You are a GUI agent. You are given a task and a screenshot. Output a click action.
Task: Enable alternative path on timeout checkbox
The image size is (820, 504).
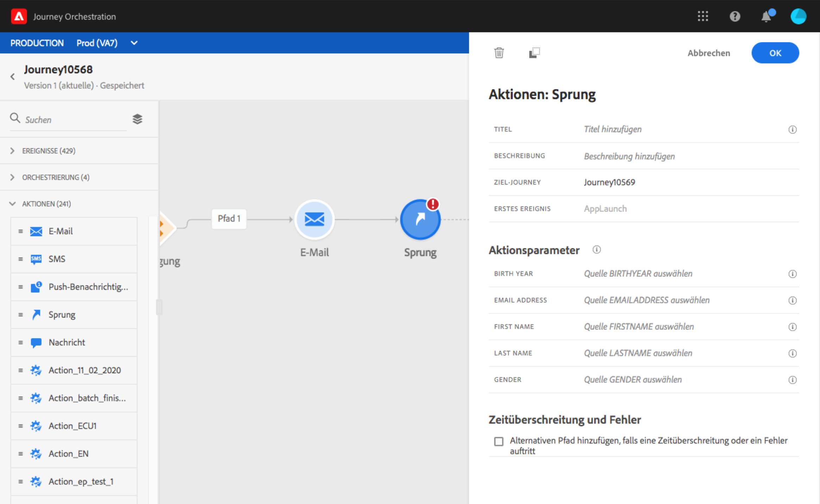(499, 441)
